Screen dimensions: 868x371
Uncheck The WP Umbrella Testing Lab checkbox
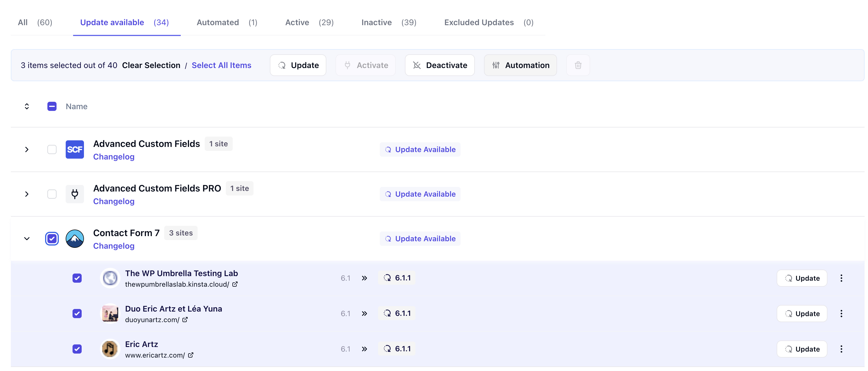coord(77,278)
